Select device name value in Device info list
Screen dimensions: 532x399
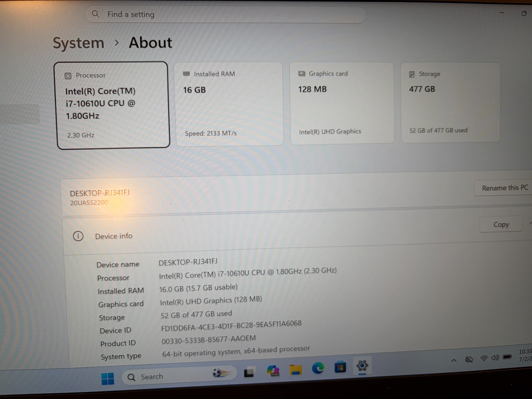coord(188,262)
